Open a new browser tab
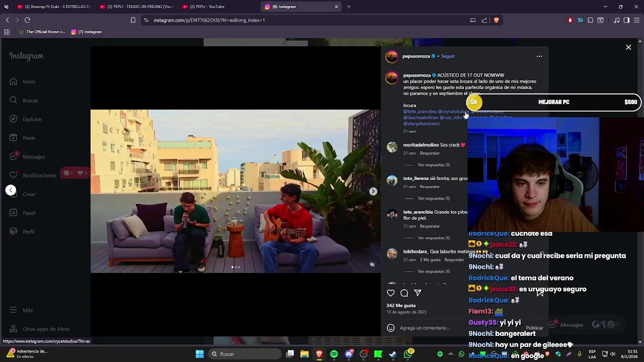The image size is (644, 362). coord(349,7)
